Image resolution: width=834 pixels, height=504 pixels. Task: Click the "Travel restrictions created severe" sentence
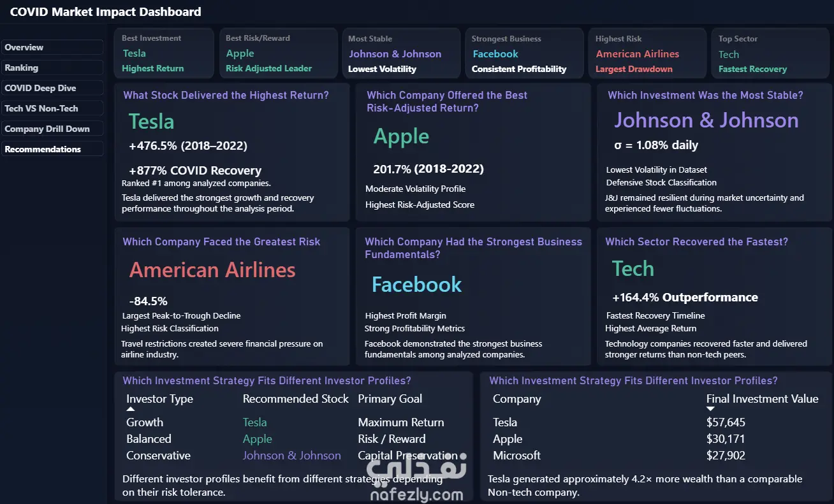222,349
